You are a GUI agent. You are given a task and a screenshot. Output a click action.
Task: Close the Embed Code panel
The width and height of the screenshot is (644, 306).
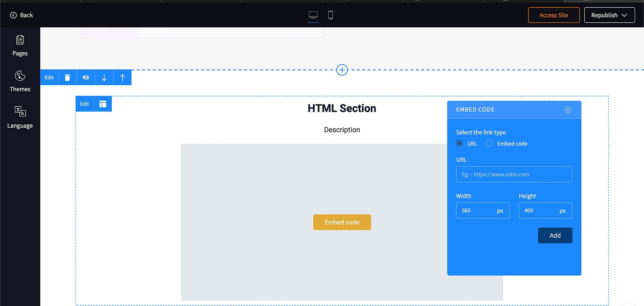[568, 110]
